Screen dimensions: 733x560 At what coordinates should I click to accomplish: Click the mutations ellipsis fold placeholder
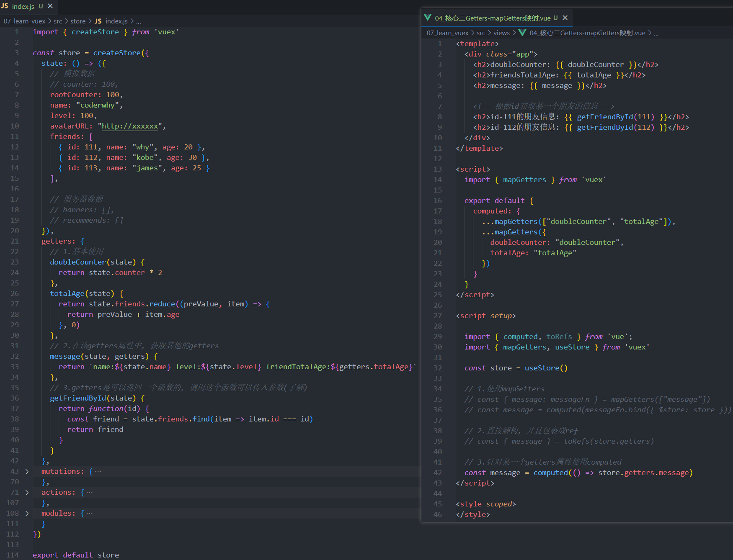pos(98,472)
